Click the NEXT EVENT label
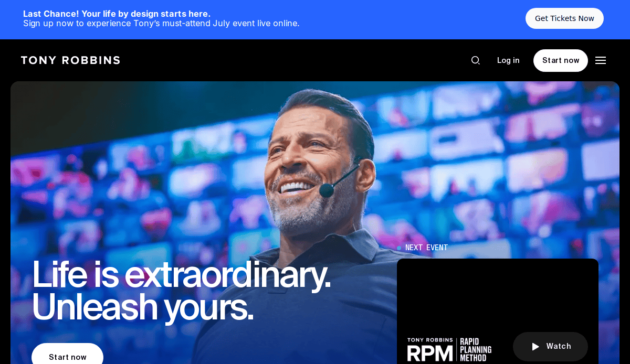 (426, 248)
